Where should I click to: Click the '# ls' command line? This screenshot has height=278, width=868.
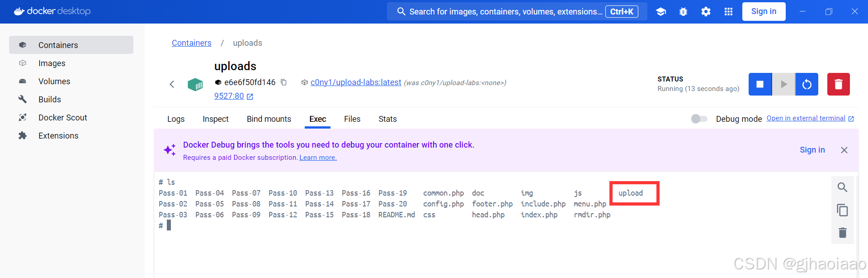point(167,182)
